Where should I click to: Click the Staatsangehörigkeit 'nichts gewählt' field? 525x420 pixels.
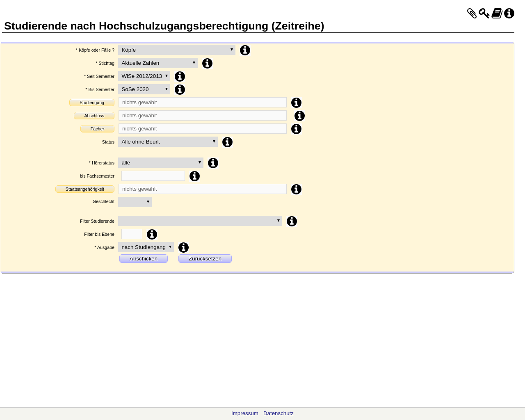pyautogui.click(x=203, y=189)
